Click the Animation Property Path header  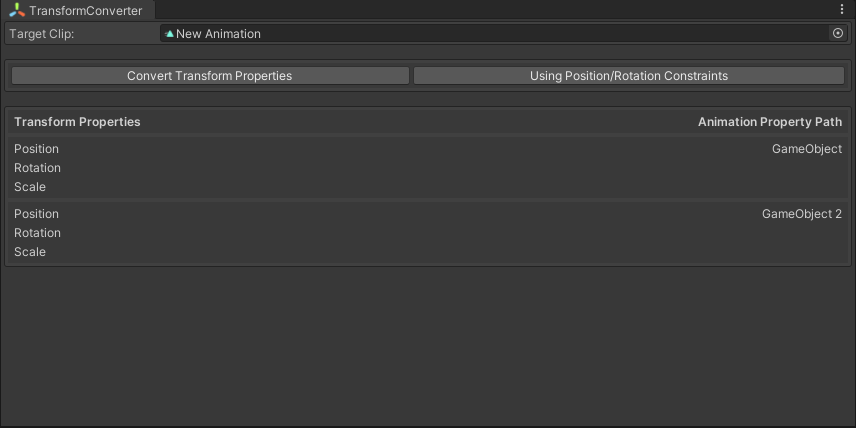769,122
